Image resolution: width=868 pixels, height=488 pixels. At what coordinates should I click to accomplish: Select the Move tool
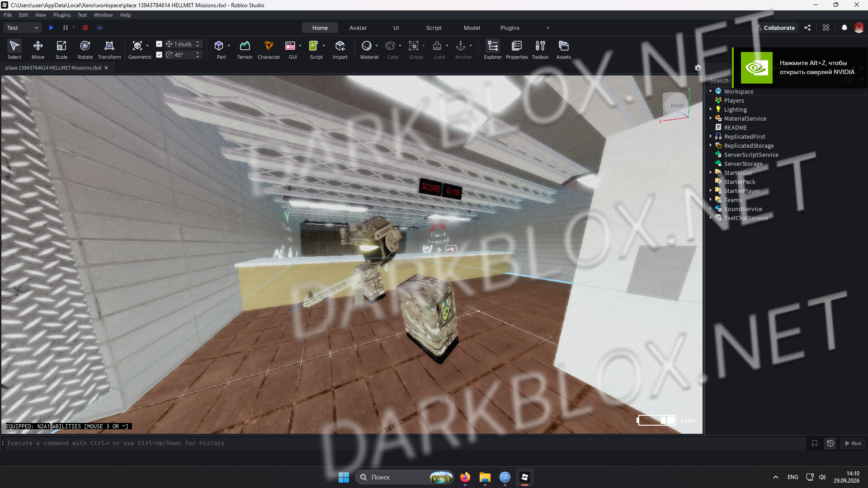pos(38,50)
